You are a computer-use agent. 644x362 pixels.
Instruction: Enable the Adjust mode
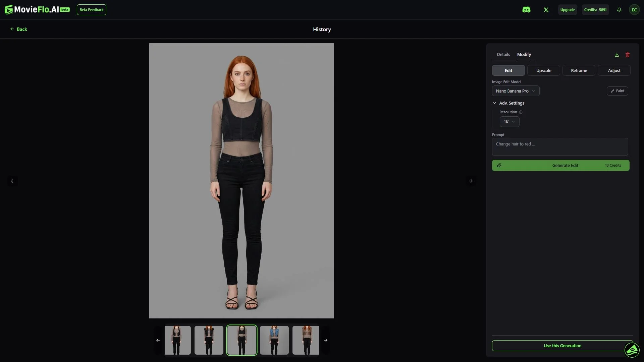[613, 70]
